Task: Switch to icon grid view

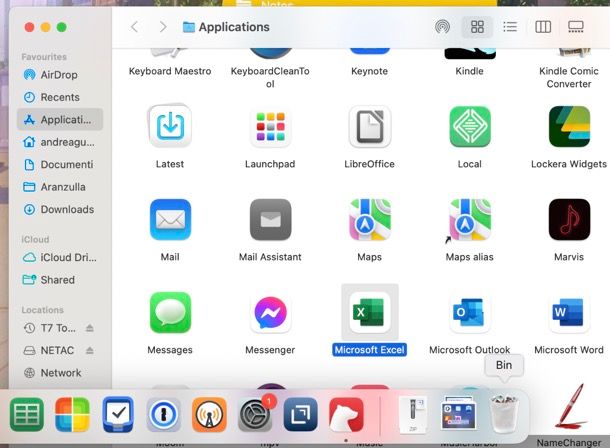Action: tap(477, 27)
